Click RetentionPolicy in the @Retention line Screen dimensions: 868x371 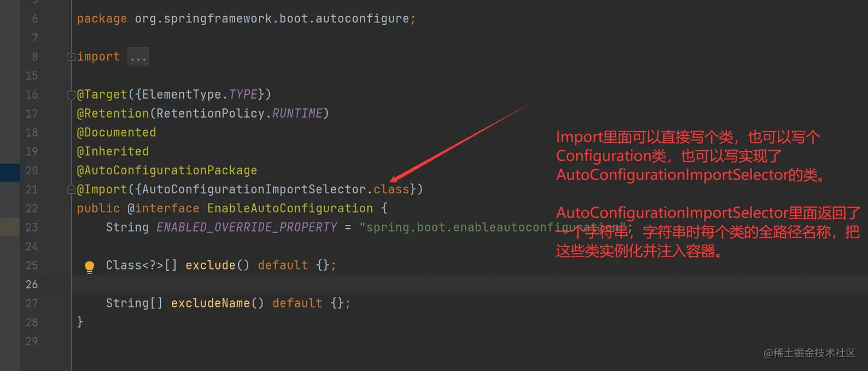pyautogui.click(x=211, y=114)
